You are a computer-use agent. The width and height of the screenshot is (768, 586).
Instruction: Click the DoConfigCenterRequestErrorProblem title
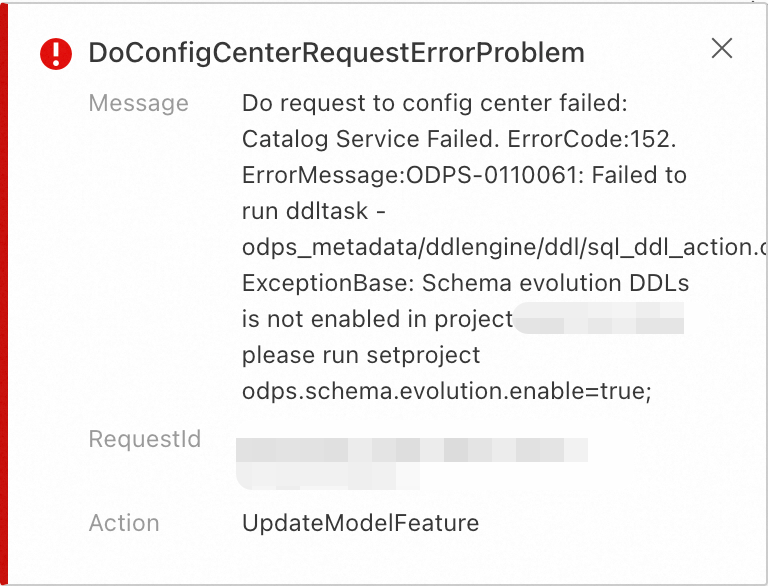pos(336,53)
